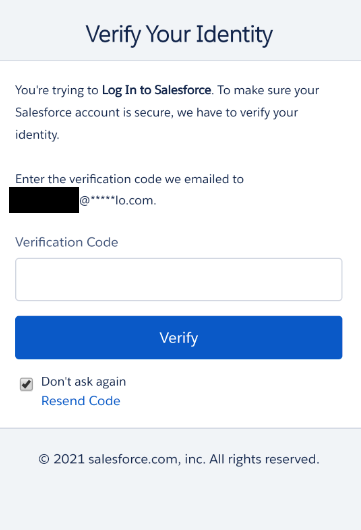Click the year 2021 in the footer
Image resolution: width=361 pixels, height=530 pixels.
pos(69,459)
